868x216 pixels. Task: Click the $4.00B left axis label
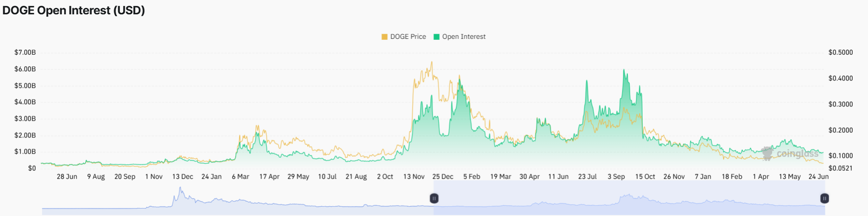point(25,102)
